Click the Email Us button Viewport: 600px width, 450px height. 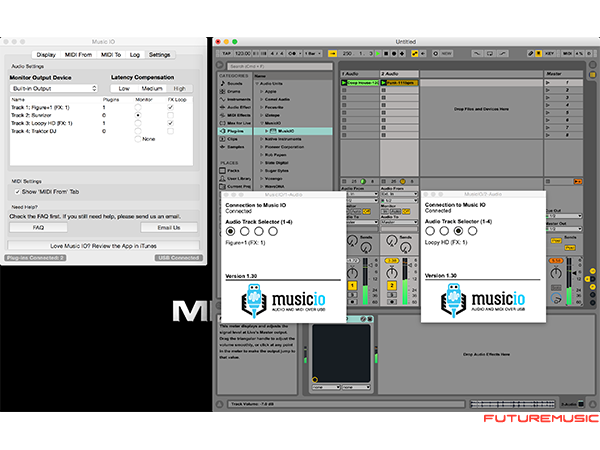(169, 228)
